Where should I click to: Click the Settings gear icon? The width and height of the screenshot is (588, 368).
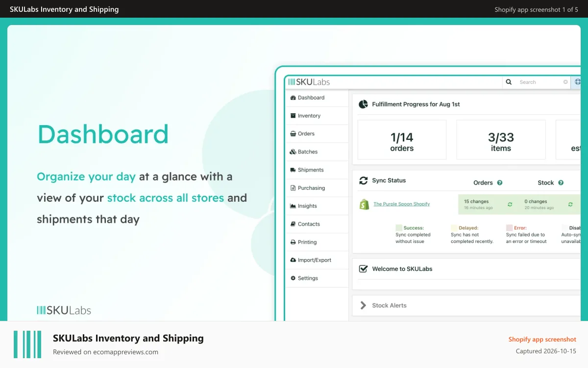293,278
